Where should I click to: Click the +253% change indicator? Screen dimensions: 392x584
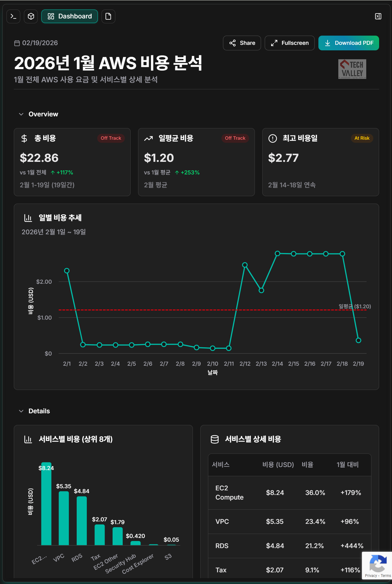pos(187,173)
